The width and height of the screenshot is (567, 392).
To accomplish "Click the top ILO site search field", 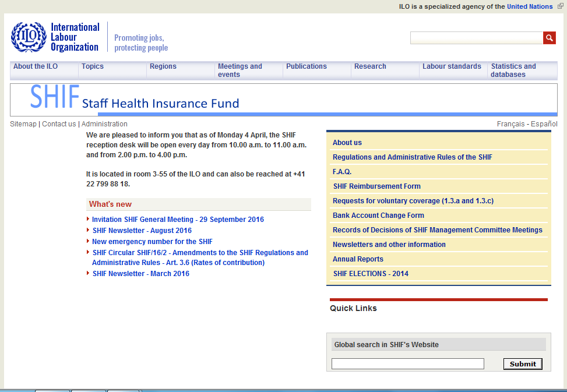I will pyautogui.click(x=477, y=38).
